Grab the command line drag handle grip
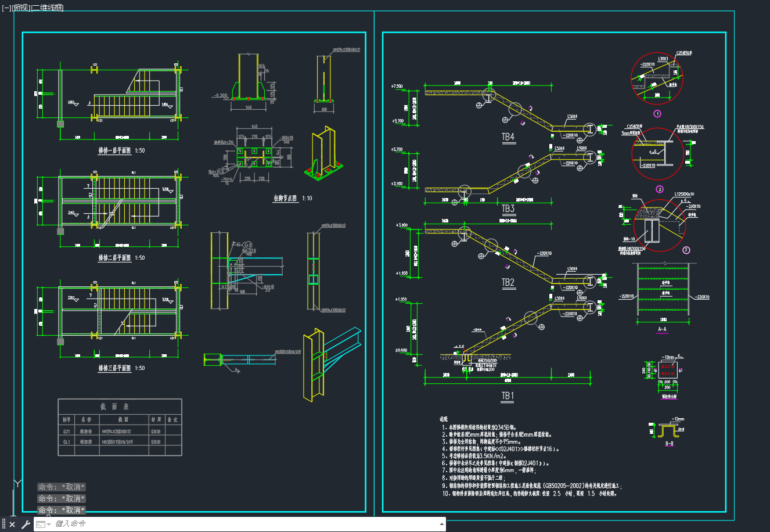The height and width of the screenshot is (532, 770). (3, 524)
